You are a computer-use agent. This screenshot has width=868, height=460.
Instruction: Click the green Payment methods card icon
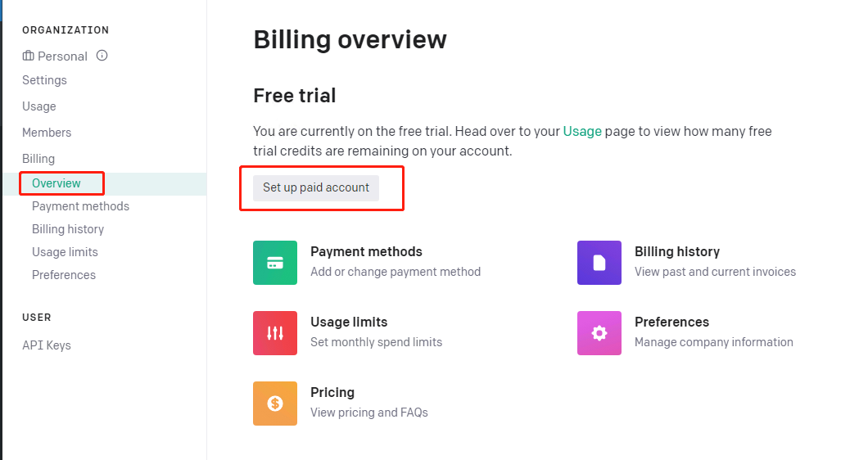[x=275, y=263]
